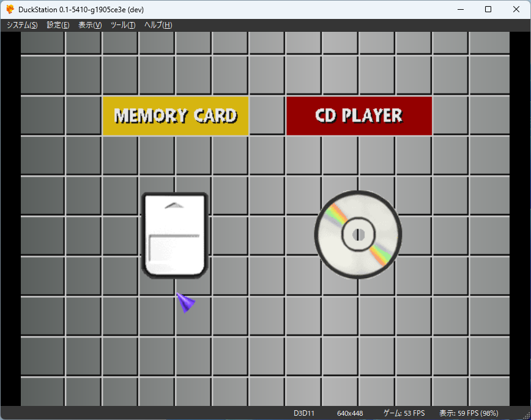Click the yellow MEMORY CARD button
The image size is (531, 420).
pos(176,116)
